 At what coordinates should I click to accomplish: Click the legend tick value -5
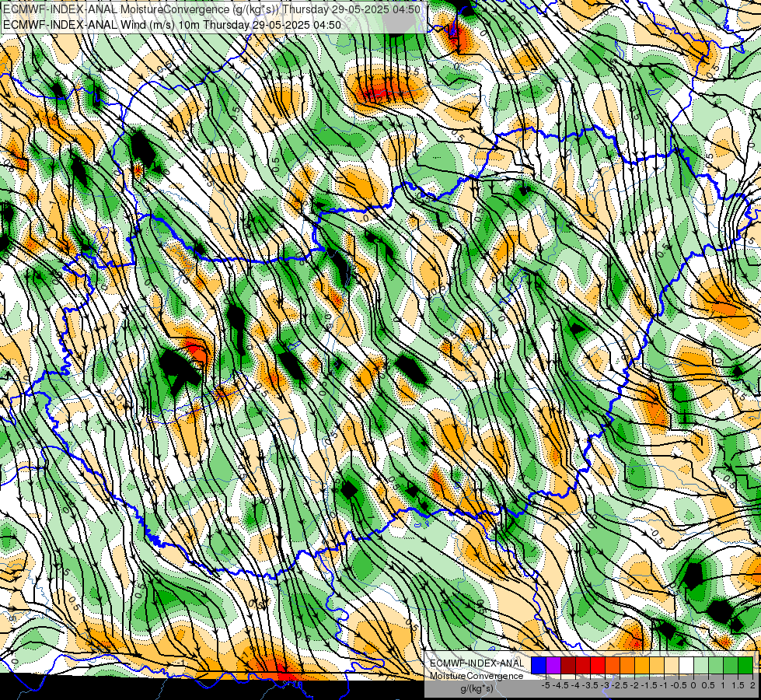[546, 685]
